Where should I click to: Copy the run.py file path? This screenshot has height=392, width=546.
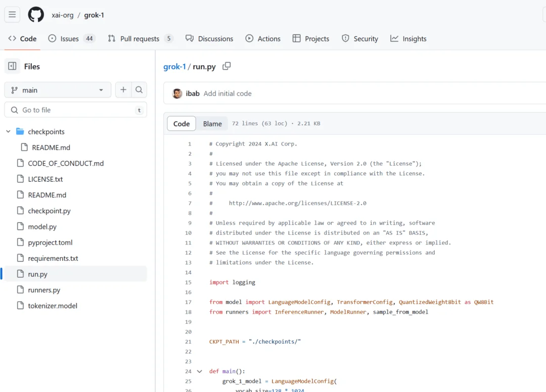pyautogui.click(x=226, y=66)
